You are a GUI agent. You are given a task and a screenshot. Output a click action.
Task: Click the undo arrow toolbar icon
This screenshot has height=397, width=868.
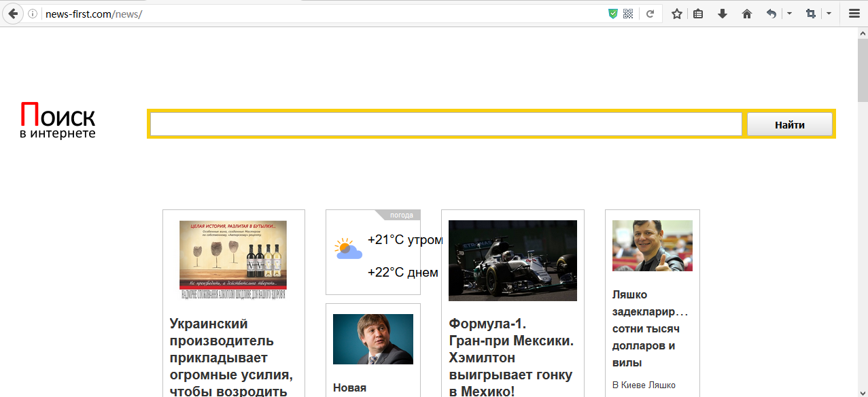click(x=771, y=14)
